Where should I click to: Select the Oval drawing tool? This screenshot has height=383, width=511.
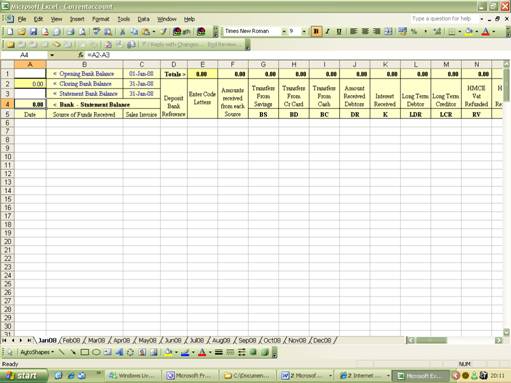click(x=96, y=352)
